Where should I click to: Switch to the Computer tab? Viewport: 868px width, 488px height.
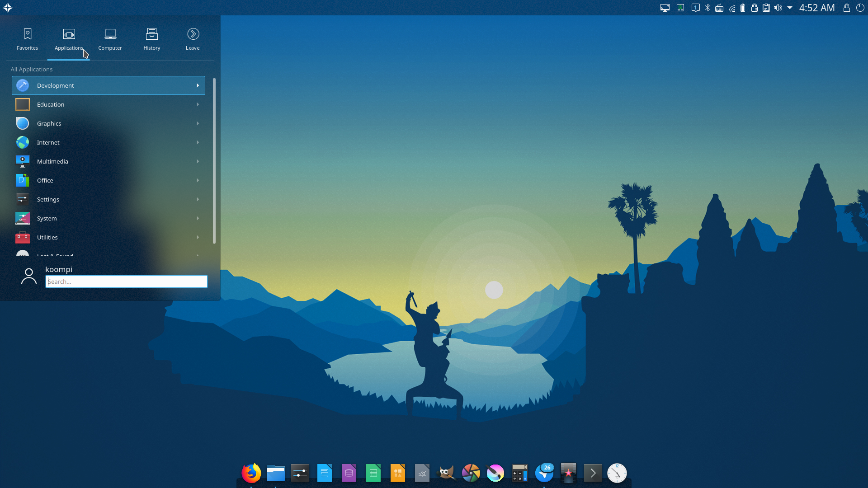pos(110,39)
